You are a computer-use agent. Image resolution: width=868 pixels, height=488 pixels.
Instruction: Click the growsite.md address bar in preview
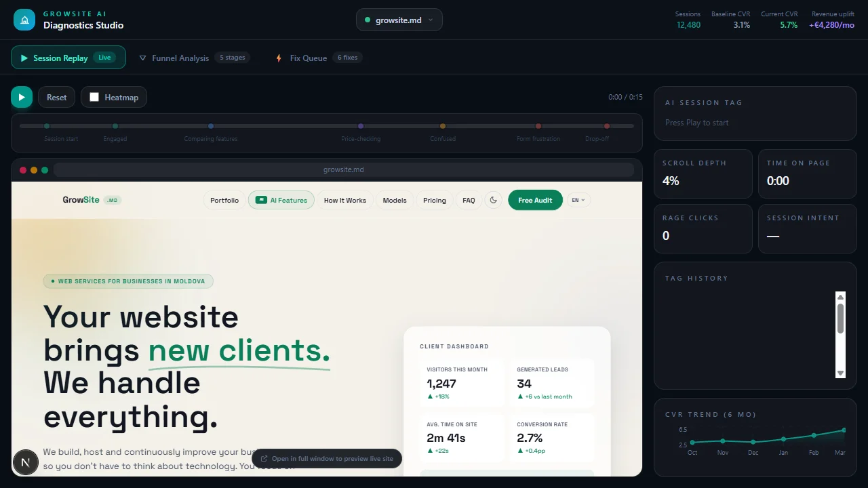pyautogui.click(x=344, y=169)
